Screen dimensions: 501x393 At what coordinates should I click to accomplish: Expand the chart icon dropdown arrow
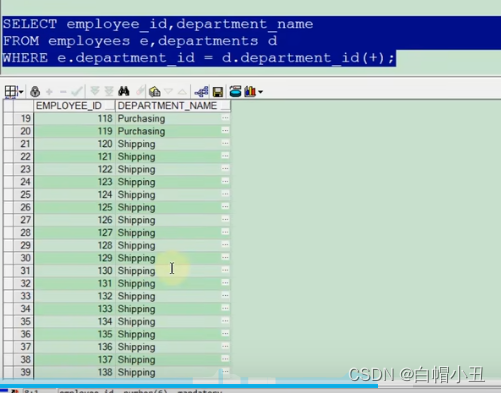point(260,92)
